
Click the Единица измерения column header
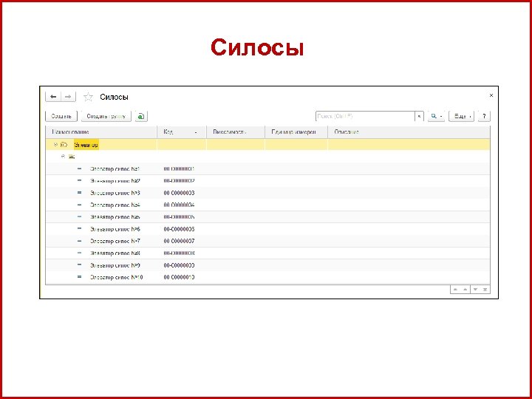pos(296,132)
